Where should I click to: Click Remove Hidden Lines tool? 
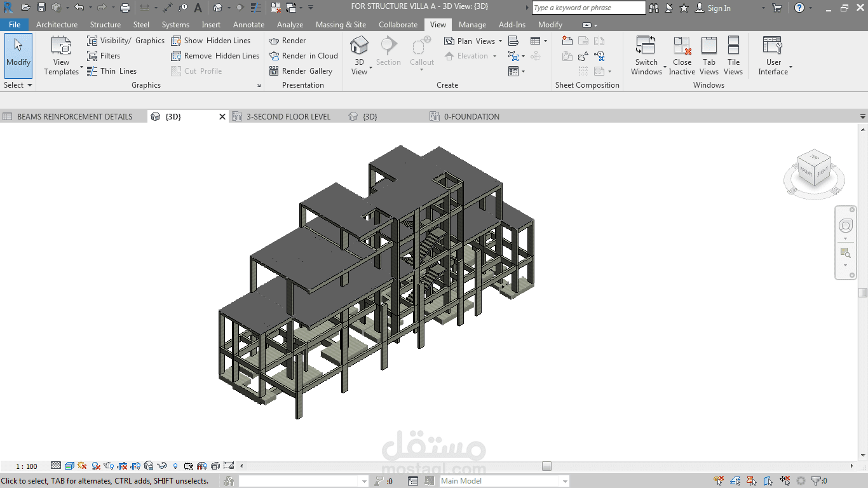tap(215, 56)
